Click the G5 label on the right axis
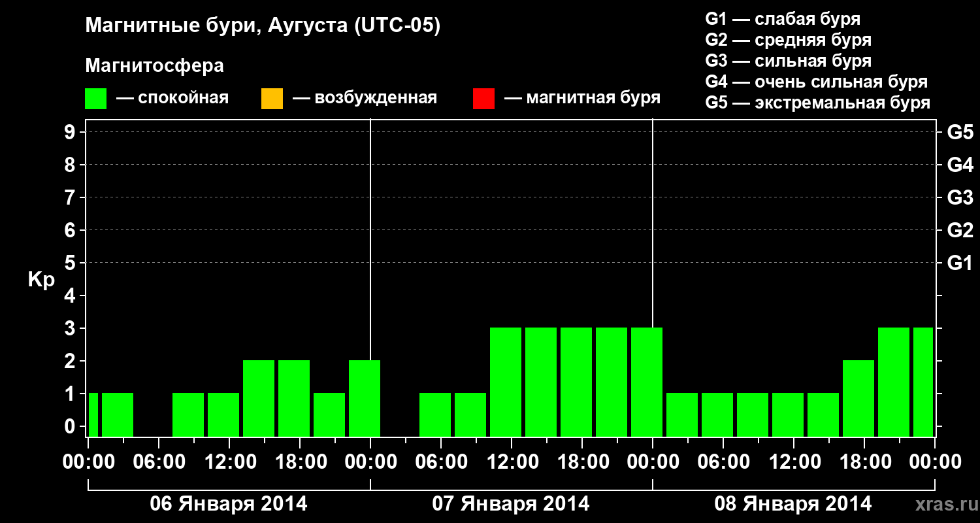Viewport: 980px width, 523px height. pos(960,132)
